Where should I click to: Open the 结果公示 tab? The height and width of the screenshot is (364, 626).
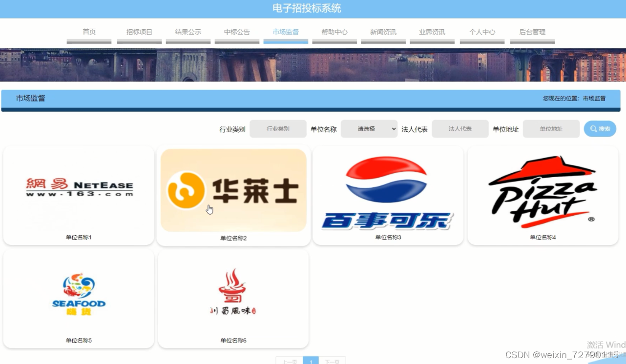coord(188,32)
